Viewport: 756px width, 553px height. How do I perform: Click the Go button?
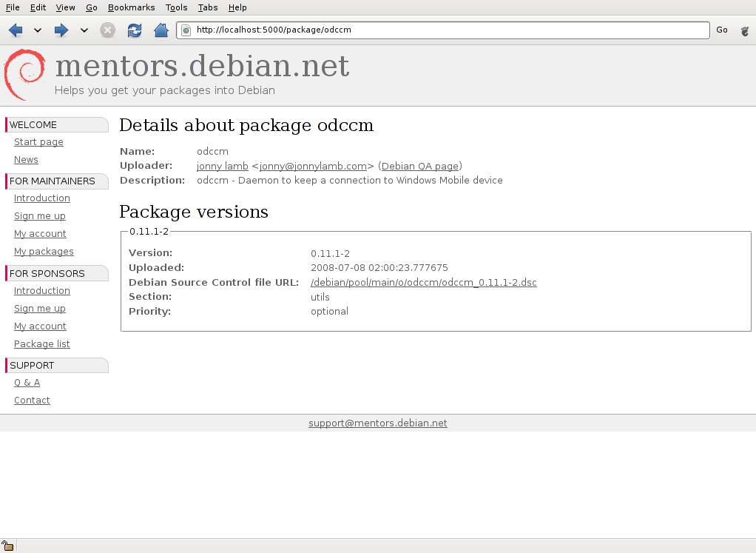click(722, 30)
